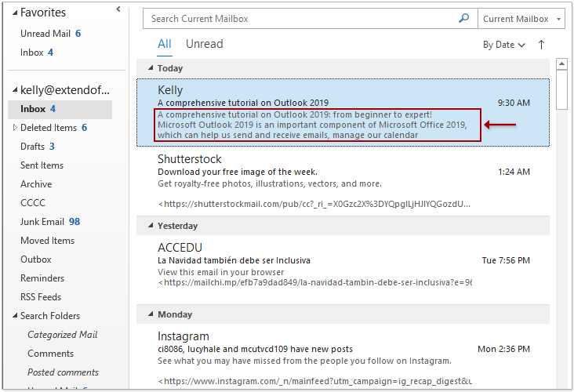Screen dimensions: 574x392
Task: Open the CCCC folder
Action: [33, 203]
